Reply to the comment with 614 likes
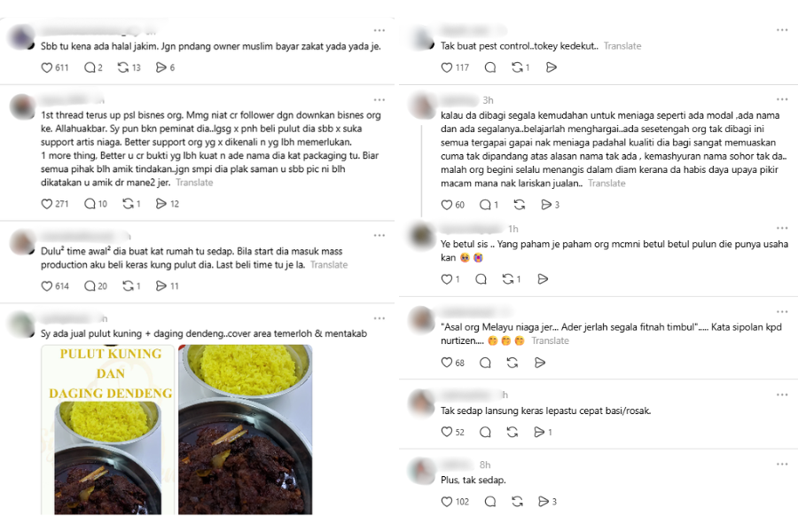798x532 pixels. point(89,286)
